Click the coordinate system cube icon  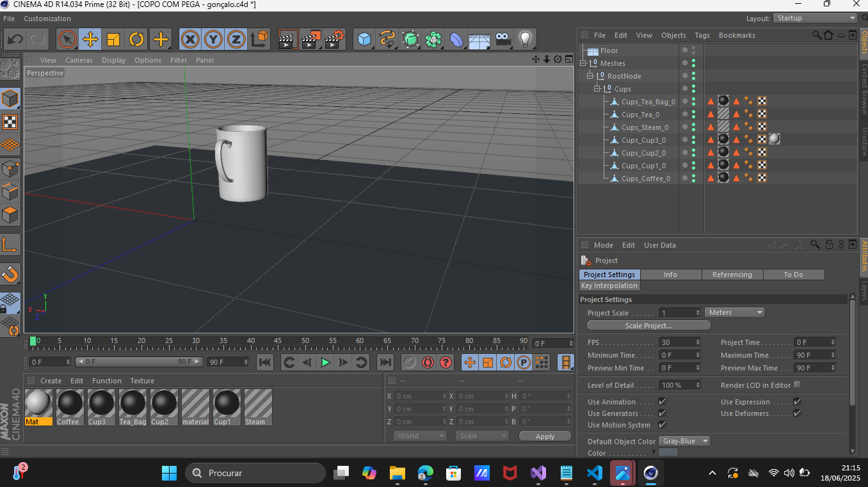coord(259,40)
